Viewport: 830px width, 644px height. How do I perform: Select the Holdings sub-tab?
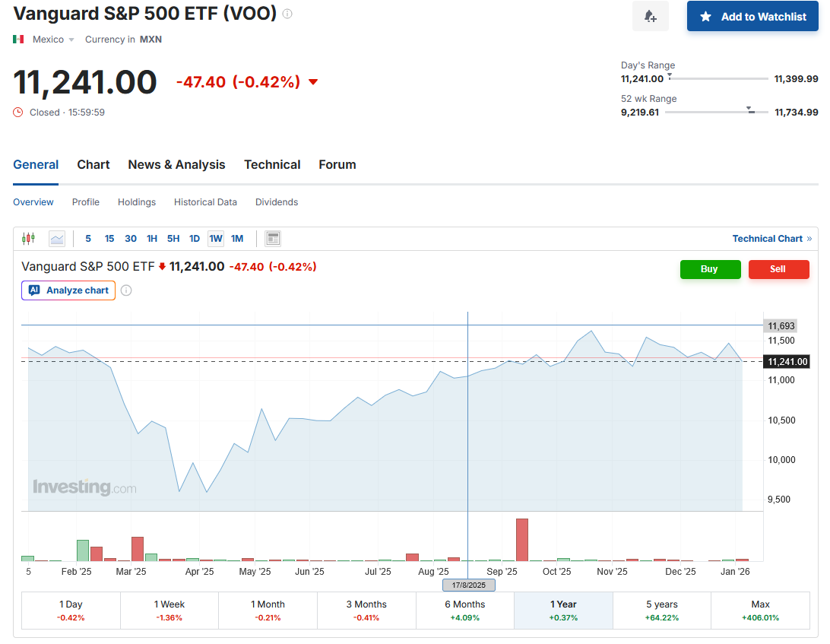coord(137,201)
